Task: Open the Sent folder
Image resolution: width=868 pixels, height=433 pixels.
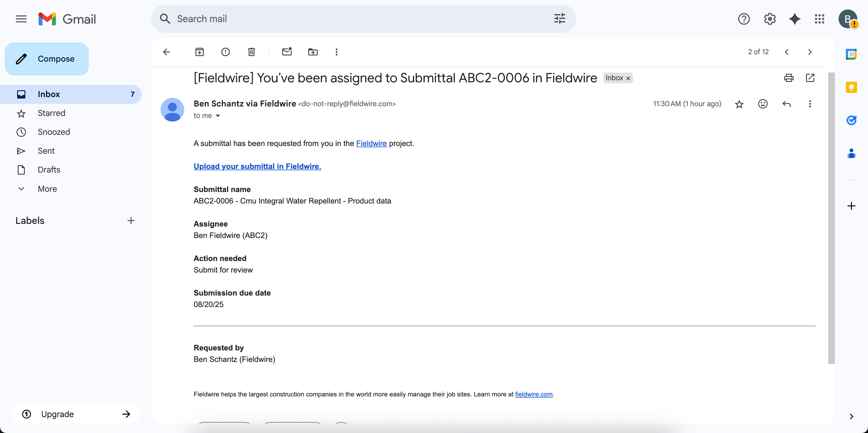Action: coord(46,151)
